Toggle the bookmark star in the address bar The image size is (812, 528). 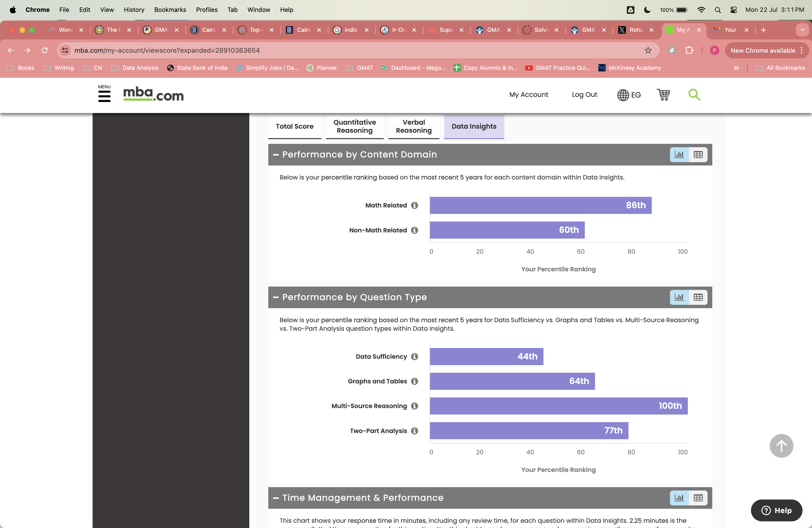pyautogui.click(x=648, y=50)
